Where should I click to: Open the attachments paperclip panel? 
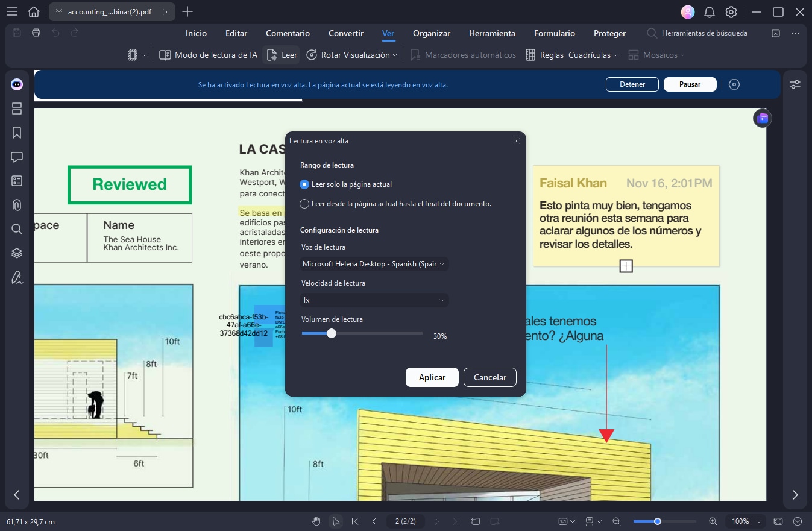click(x=17, y=205)
